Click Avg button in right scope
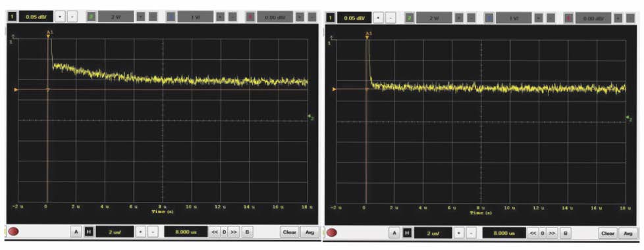Screen dimensions: 644x250 (628, 233)
